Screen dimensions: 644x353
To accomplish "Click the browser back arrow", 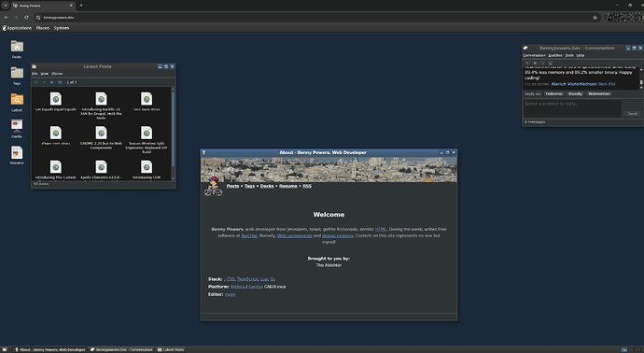I will 7,17.
